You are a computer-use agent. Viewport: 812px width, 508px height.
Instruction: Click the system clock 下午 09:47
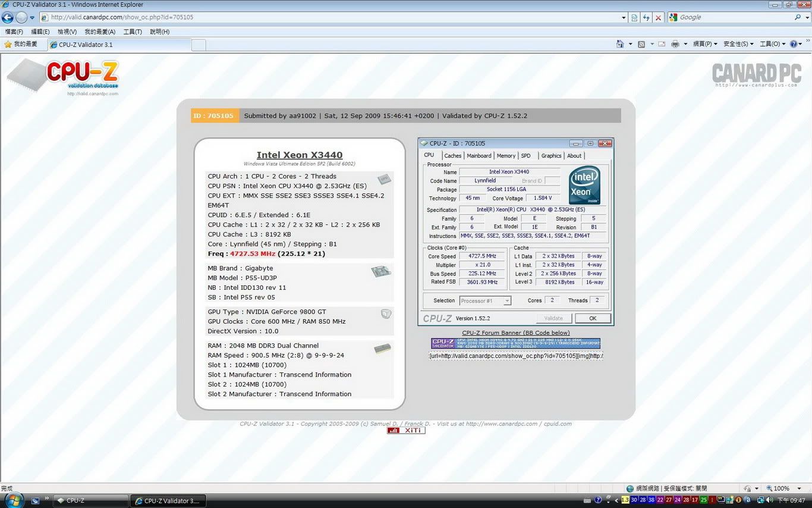pyautogui.click(x=791, y=501)
